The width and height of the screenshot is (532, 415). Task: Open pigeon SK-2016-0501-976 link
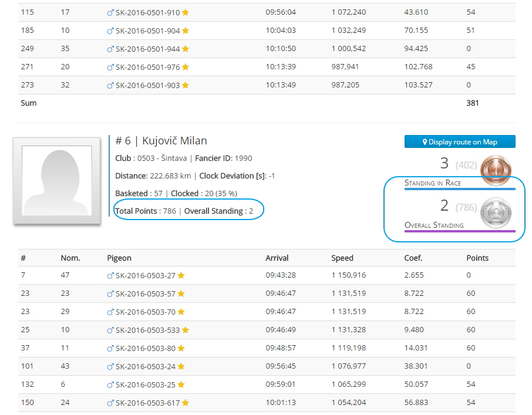point(147,67)
